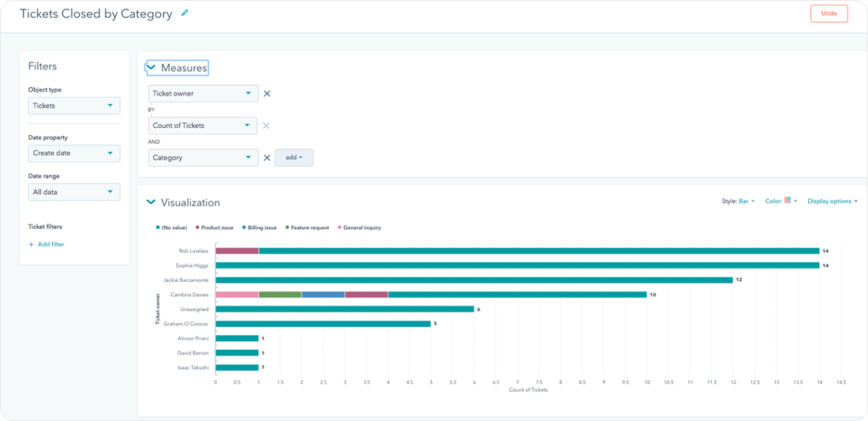The image size is (868, 421).
Task: Open the Display options menu
Action: click(x=832, y=201)
